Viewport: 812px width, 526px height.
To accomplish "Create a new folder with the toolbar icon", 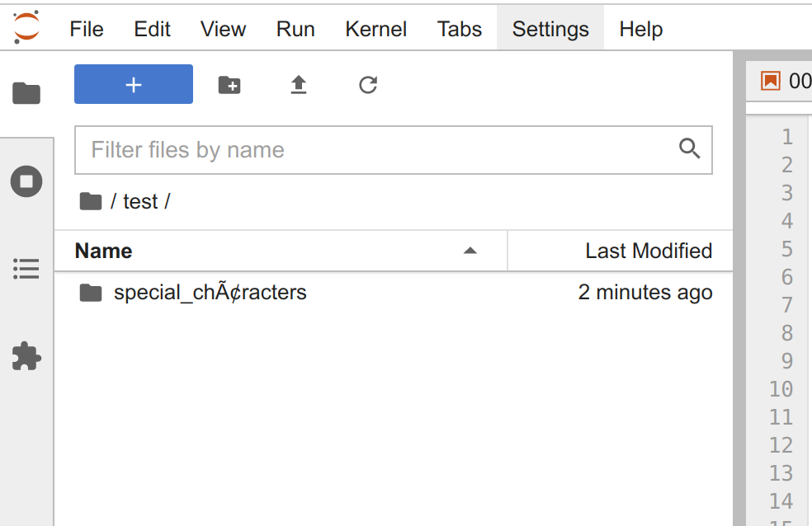I will click(x=229, y=84).
